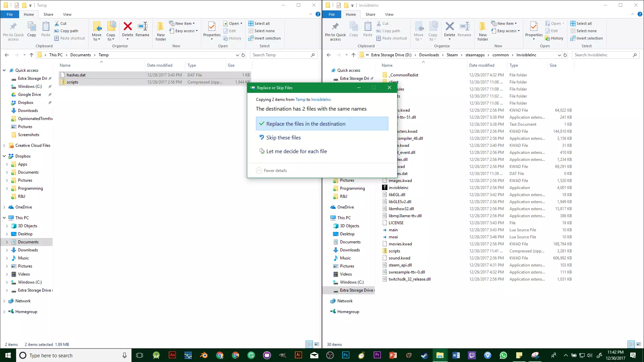Screen dimensions: 644x362
Task: Click Rename icon in the Temp window
Action: 142,29
